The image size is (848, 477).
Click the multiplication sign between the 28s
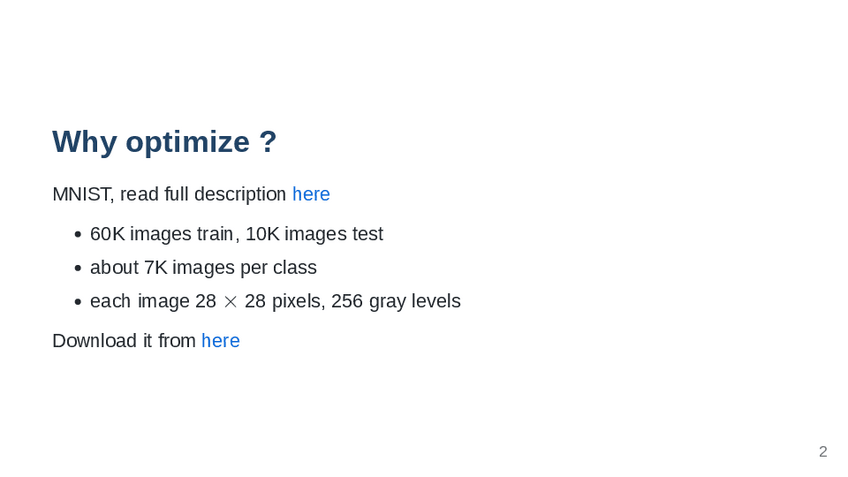(x=230, y=302)
